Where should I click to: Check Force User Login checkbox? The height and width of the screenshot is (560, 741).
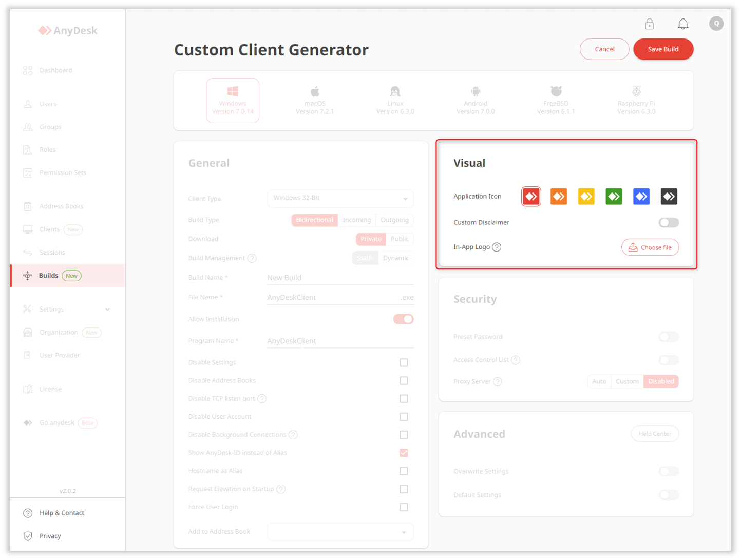pos(404,507)
